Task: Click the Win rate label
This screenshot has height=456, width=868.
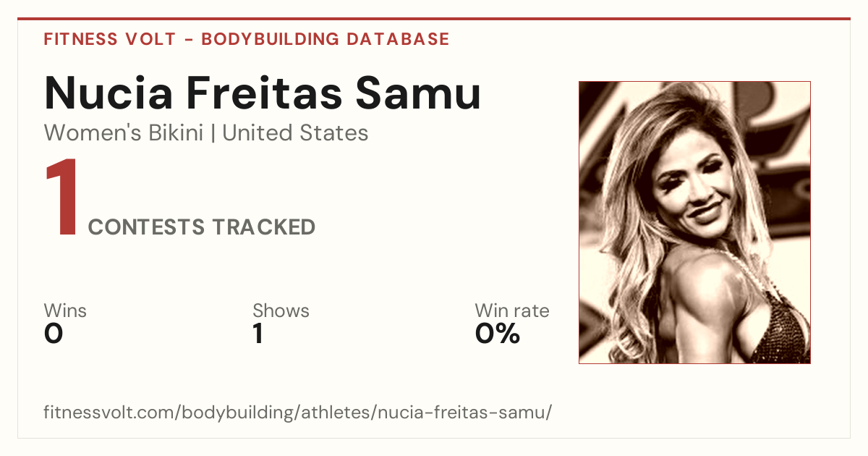Action: [x=512, y=311]
